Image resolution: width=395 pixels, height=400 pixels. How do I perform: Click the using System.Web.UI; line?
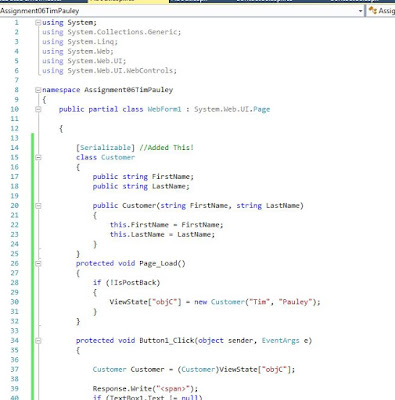click(x=84, y=61)
